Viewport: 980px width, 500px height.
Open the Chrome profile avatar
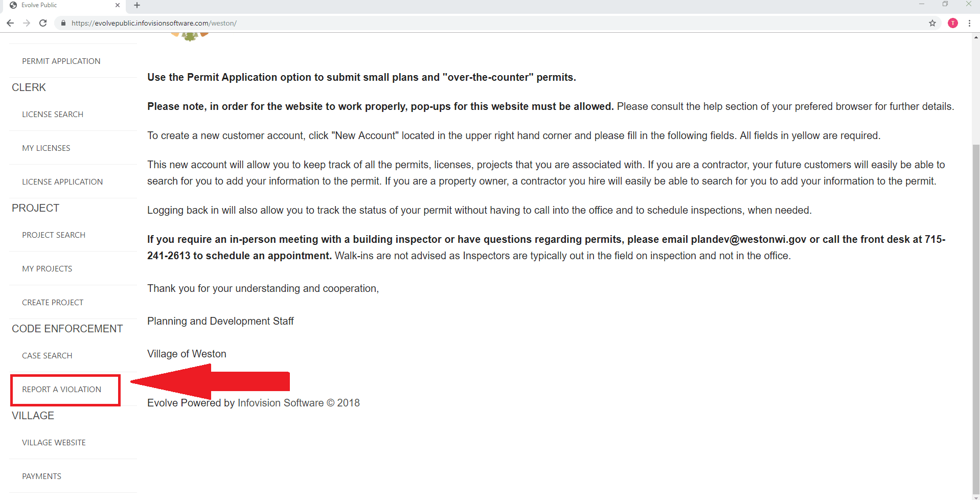coord(953,23)
